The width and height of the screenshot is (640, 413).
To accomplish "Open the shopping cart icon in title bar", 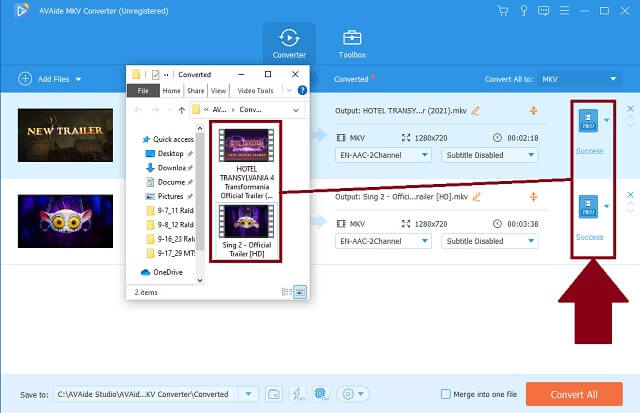I will 502,11.
